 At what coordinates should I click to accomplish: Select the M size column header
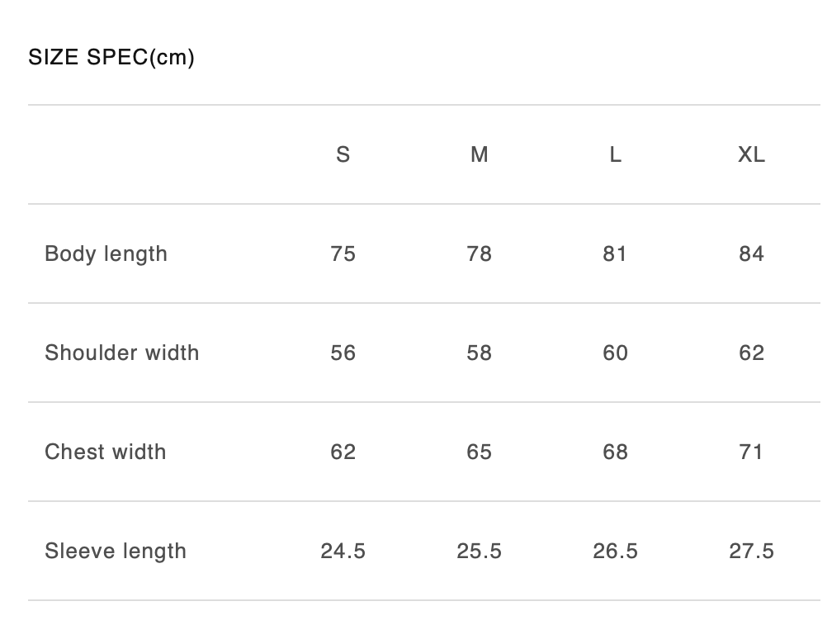point(479,154)
